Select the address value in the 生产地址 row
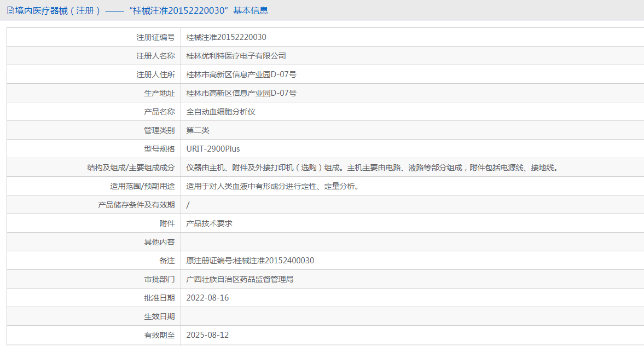 pyautogui.click(x=241, y=93)
